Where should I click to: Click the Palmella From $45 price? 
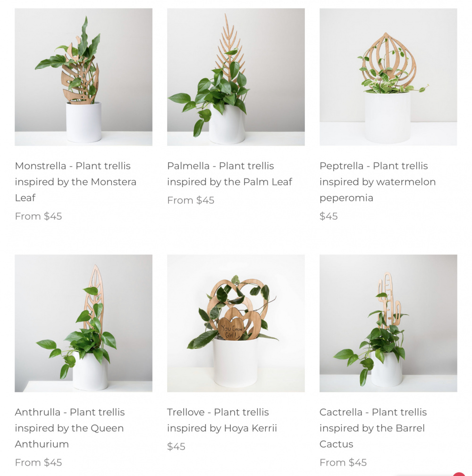pyautogui.click(x=191, y=200)
